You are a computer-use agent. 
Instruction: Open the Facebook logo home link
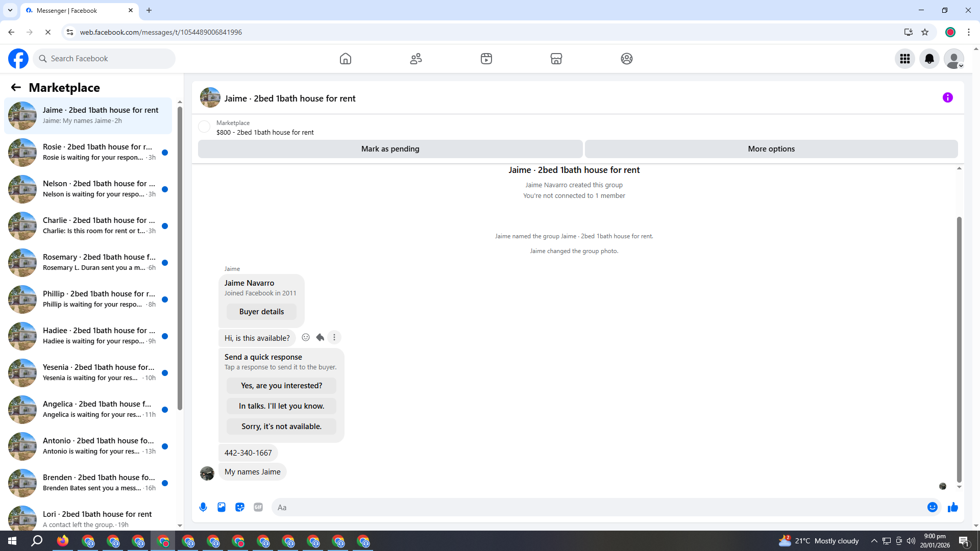18,59
